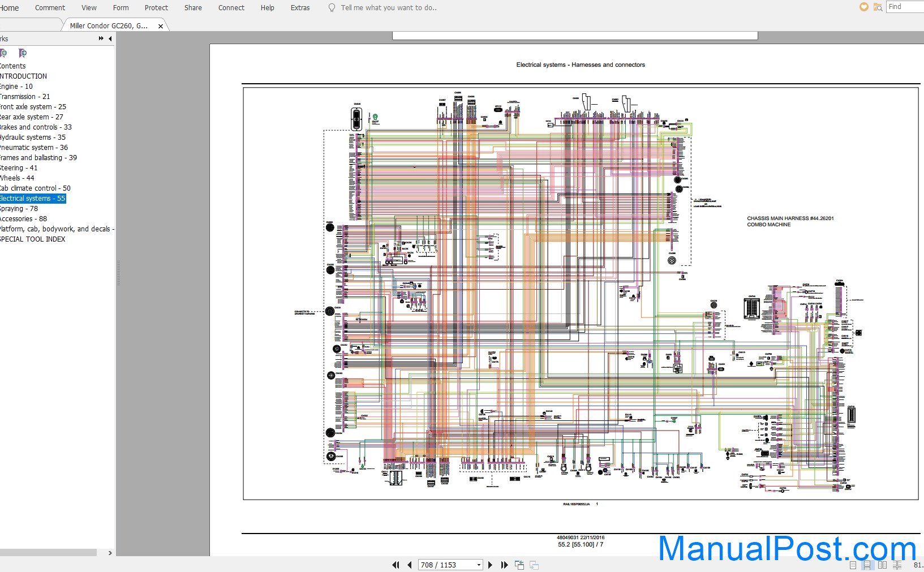Select the highlighted Electrical systems - 55 bookmark
This screenshot has height=572, width=924.
point(33,199)
